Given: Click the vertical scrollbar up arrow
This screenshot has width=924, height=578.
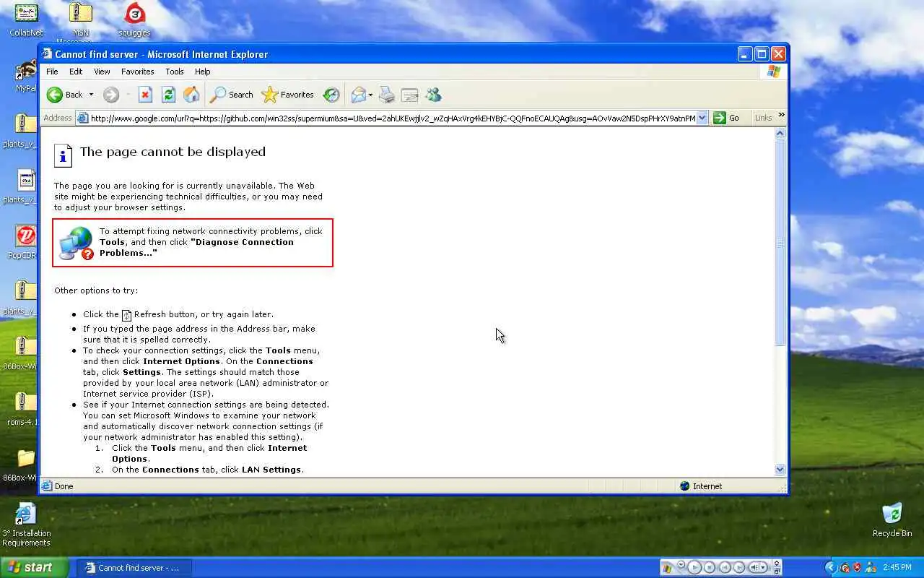Looking at the screenshot, I should 780,134.
